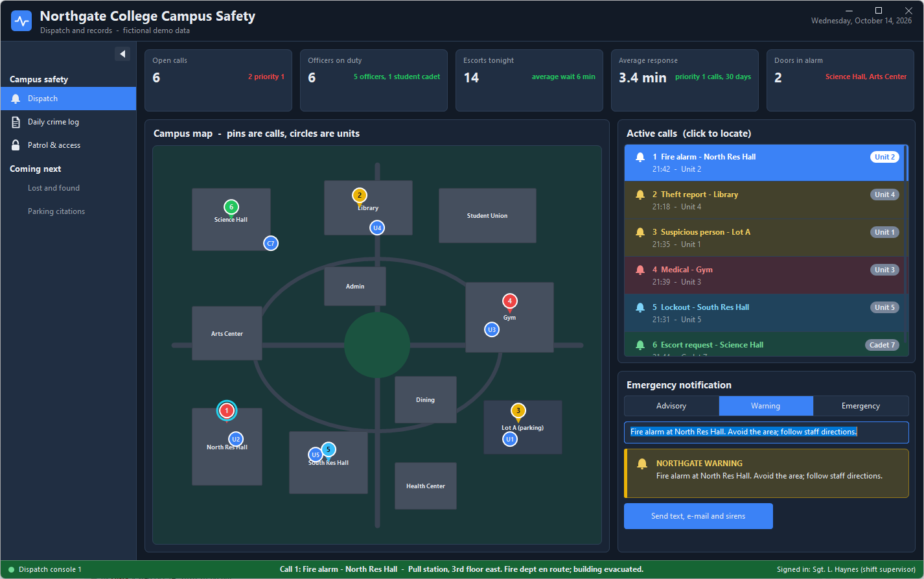
Task: Choose the Emergency notification level
Action: [860, 406]
